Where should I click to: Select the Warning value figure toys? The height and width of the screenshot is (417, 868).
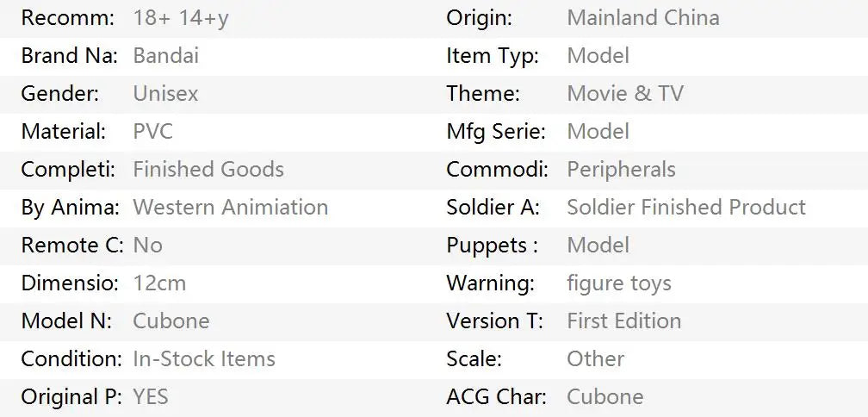[x=618, y=283]
